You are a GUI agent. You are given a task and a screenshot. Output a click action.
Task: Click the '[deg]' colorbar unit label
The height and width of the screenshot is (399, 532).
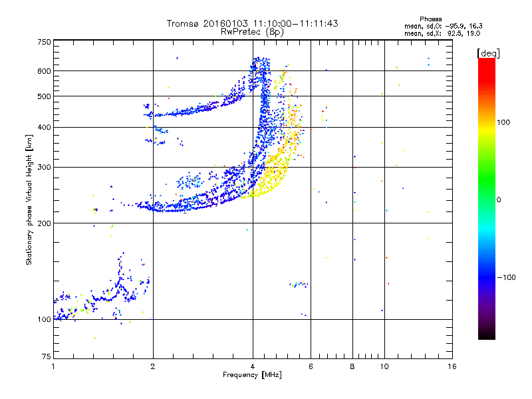(x=488, y=53)
